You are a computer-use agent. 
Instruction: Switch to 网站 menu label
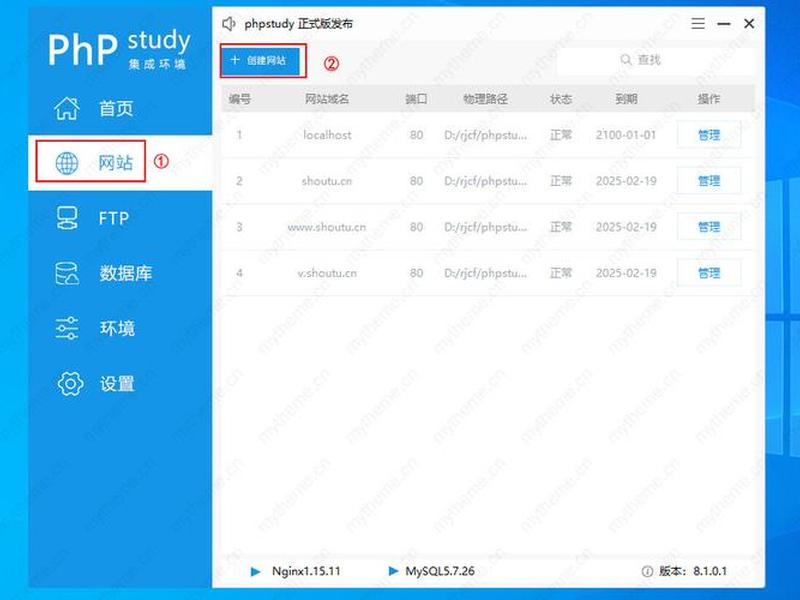115,163
